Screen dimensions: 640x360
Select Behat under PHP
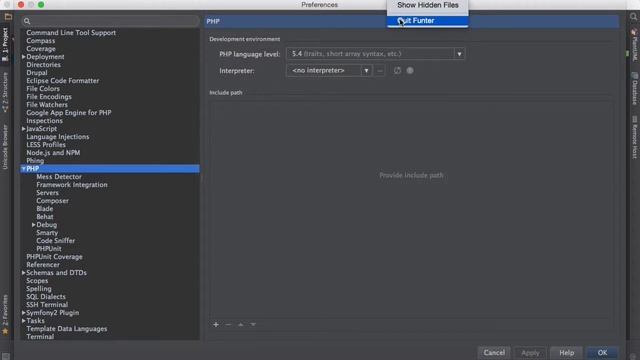[44, 217]
